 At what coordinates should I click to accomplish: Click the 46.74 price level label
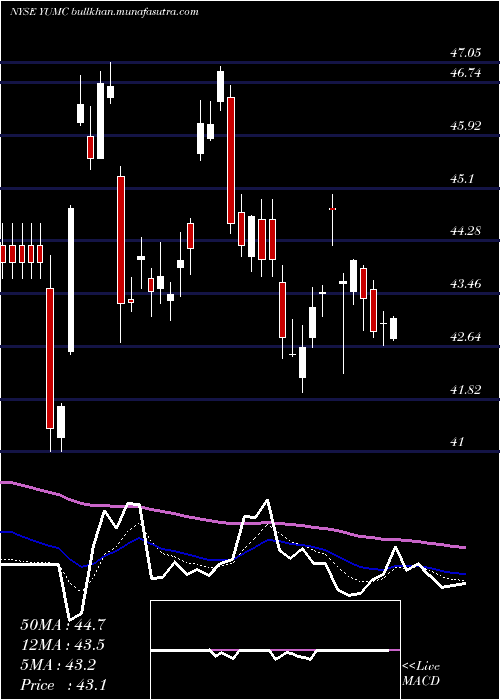(465, 73)
